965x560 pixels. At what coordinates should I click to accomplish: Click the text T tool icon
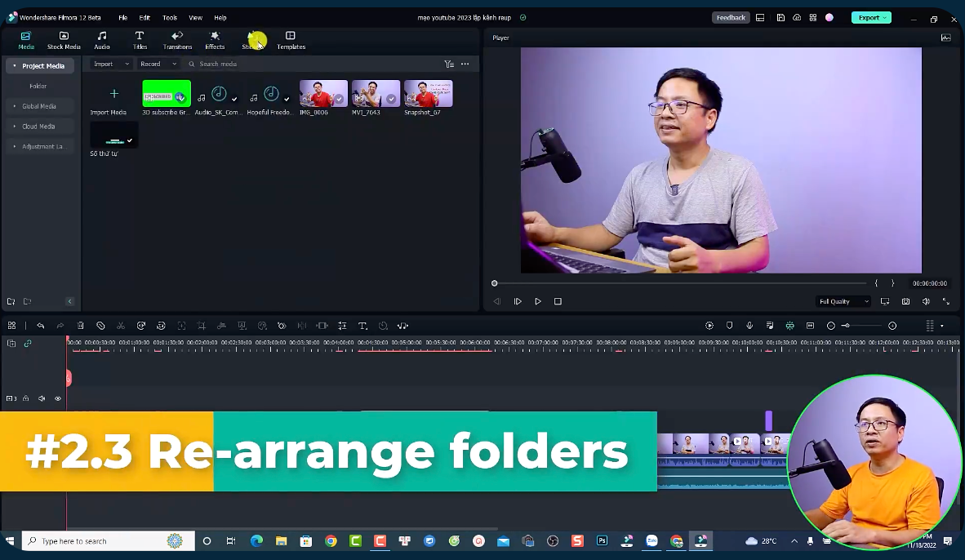pos(362,326)
